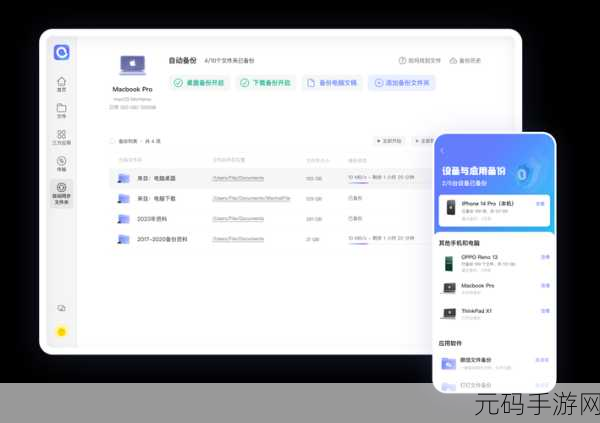Select the 2023 data folder name
Image resolution: width=600 pixels, height=423 pixels.
pos(152,219)
